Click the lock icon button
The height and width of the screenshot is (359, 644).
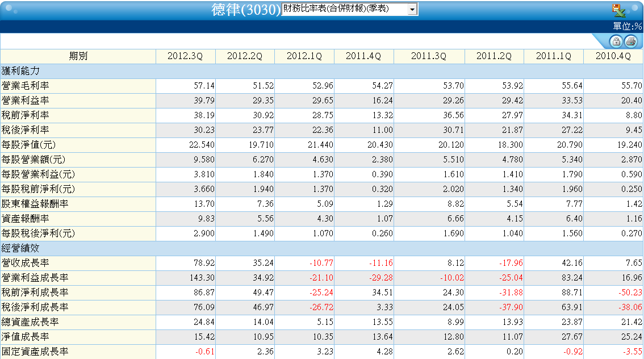click(x=616, y=41)
